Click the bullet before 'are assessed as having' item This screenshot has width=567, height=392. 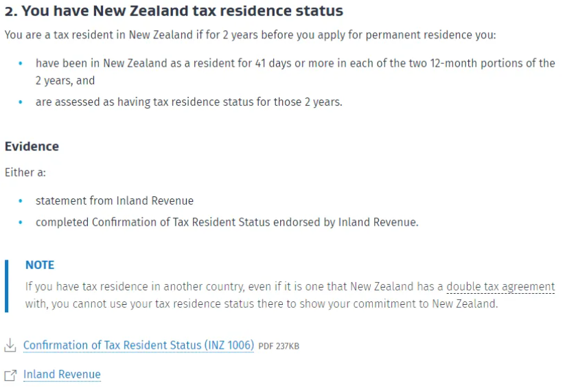[x=21, y=102]
